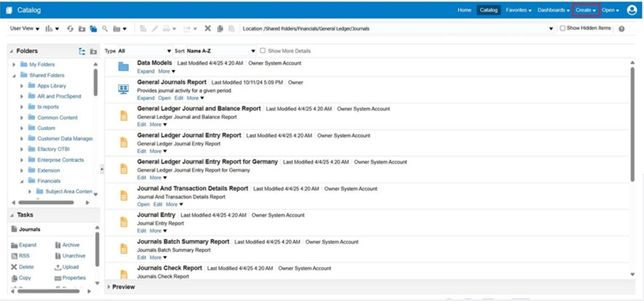644x301 pixels.
Task: Open the Sort Name A-Z dropdown
Action: (253, 51)
